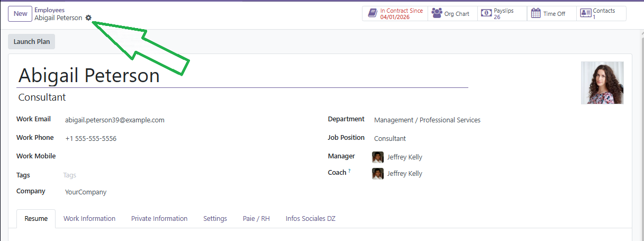The height and width of the screenshot is (241, 644).
Task: Open the Org Chart stat button
Action: [x=452, y=13]
